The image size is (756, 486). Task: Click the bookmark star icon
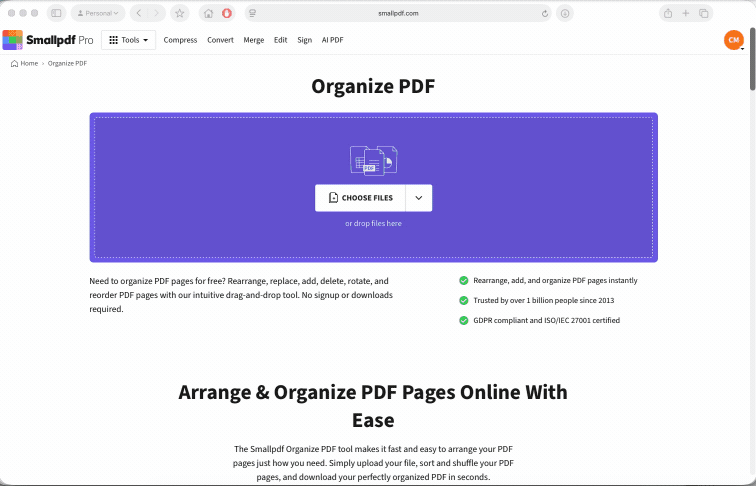pyautogui.click(x=179, y=14)
